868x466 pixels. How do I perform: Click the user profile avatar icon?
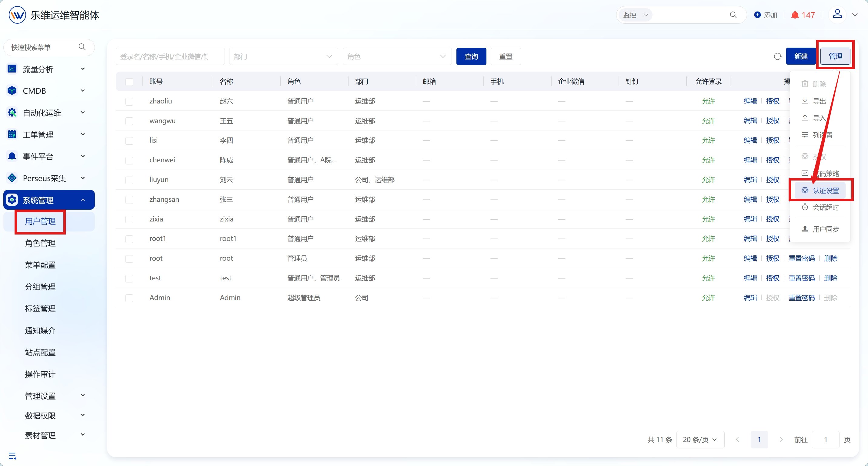tap(837, 15)
